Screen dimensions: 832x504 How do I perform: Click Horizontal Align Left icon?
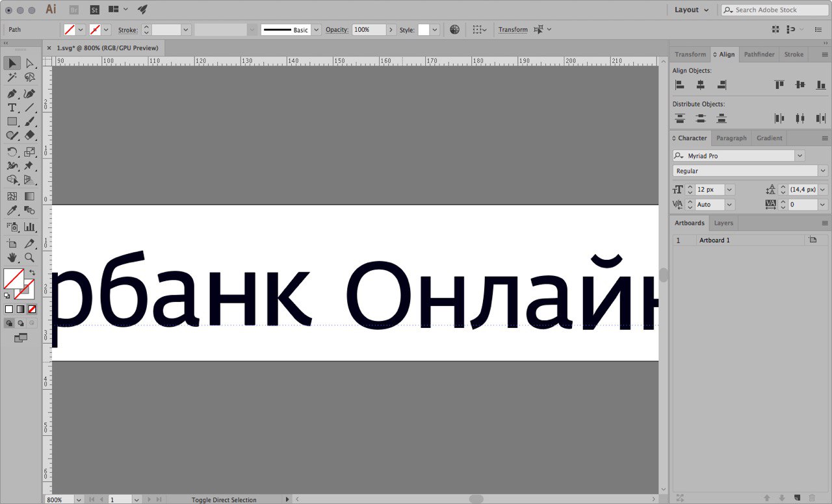point(680,84)
